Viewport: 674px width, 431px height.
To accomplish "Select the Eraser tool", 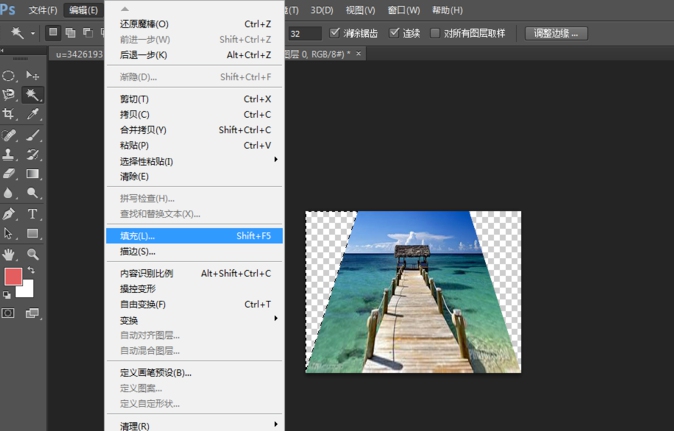I will 8,174.
